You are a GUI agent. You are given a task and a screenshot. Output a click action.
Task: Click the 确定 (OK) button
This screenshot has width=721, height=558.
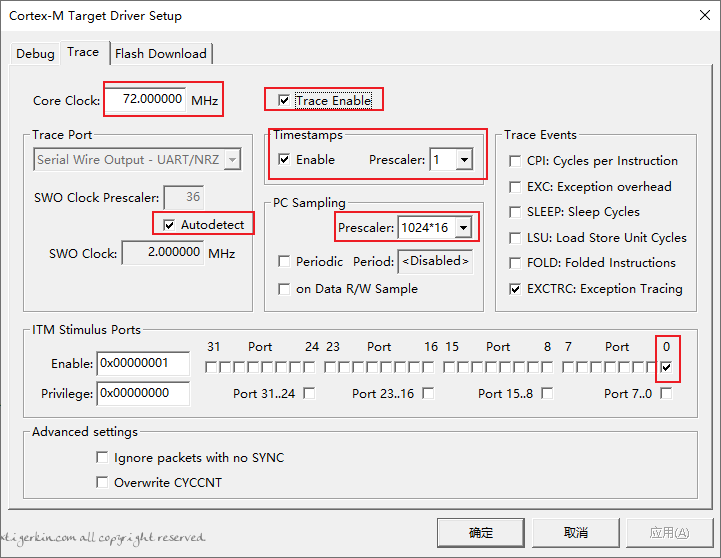coord(481,533)
